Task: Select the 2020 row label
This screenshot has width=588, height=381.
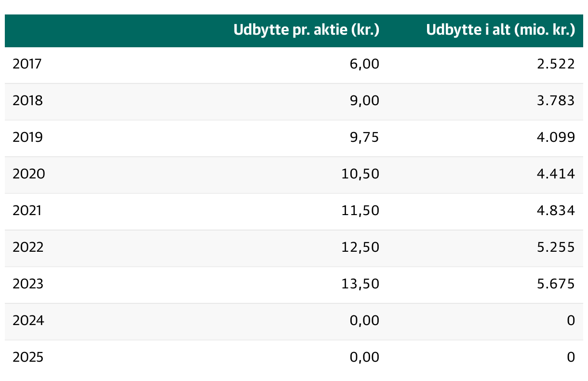Action: [28, 174]
